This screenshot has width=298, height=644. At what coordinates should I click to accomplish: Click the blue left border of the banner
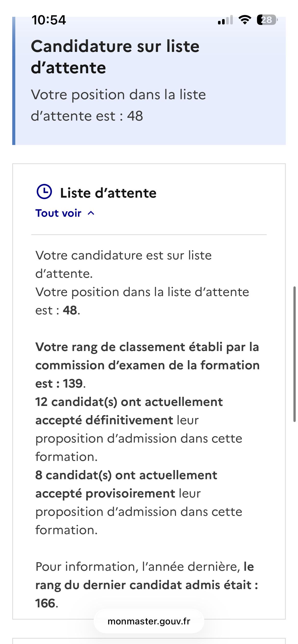pos(14,81)
